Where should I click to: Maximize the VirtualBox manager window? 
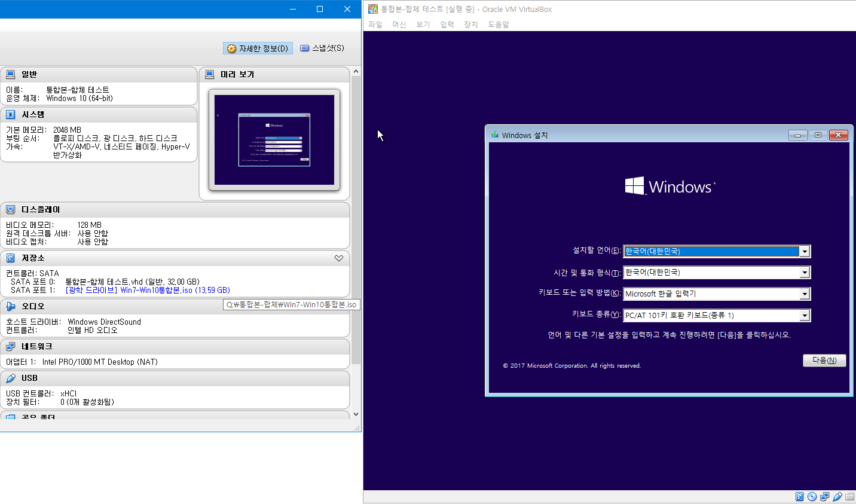[320, 9]
